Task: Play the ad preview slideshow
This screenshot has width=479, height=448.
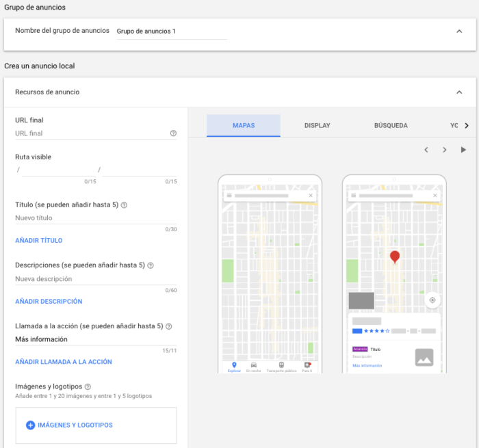Action: [x=463, y=150]
